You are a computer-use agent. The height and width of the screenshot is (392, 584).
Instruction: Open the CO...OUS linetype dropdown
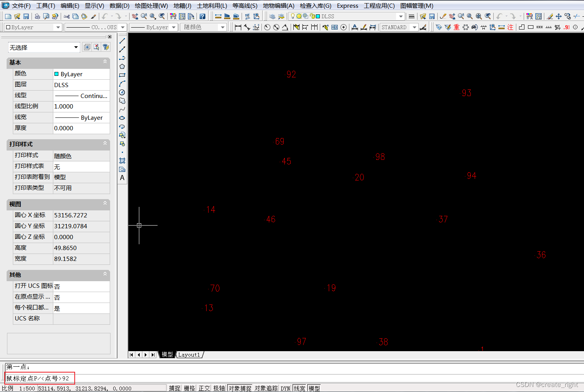pyautogui.click(x=95, y=27)
